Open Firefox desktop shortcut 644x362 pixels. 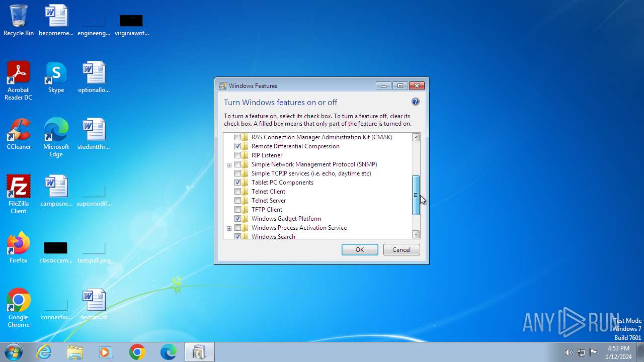coord(19,247)
